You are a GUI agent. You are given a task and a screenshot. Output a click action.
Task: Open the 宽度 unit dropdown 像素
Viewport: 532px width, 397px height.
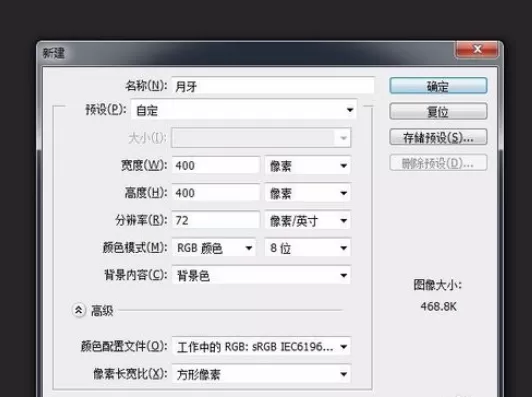(x=307, y=166)
